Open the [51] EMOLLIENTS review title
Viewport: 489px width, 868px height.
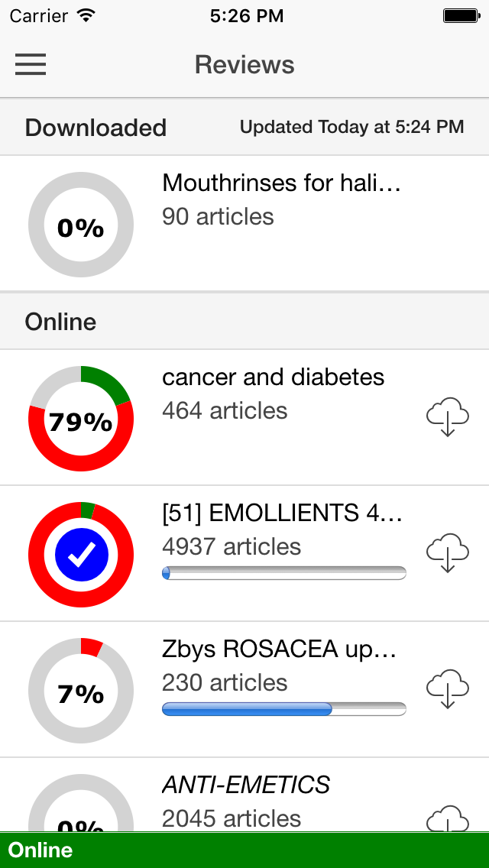pyautogui.click(x=281, y=513)
